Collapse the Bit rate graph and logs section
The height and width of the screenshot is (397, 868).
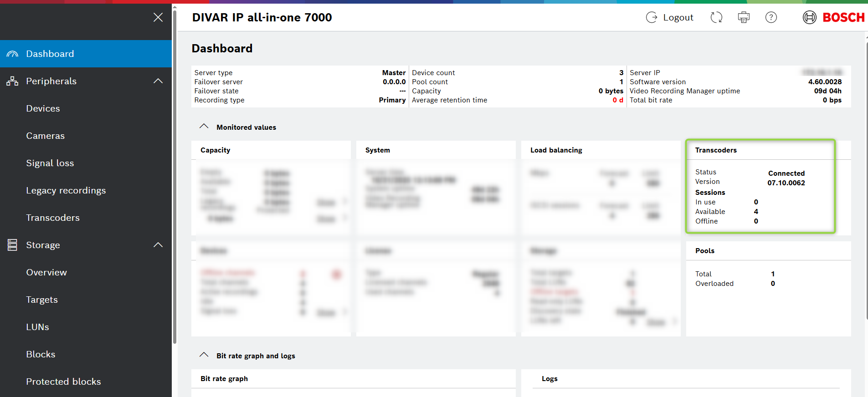(x=204, y=355)
